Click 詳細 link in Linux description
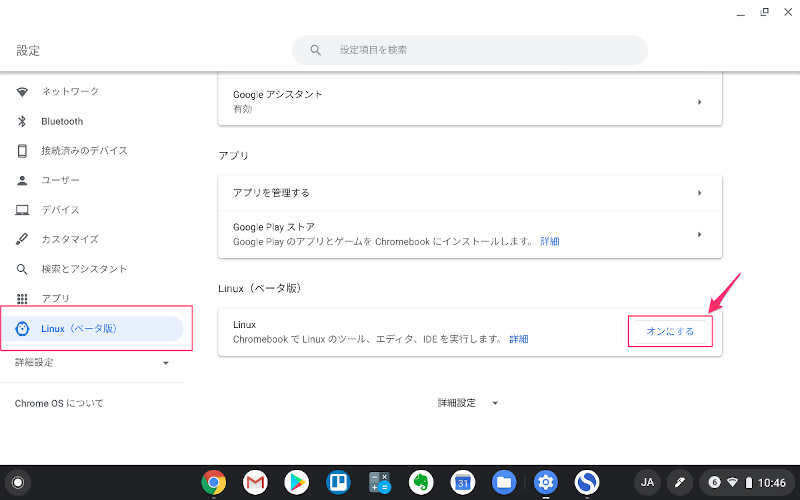Viewport: 800px width, 500px height. tap(518, 339)
